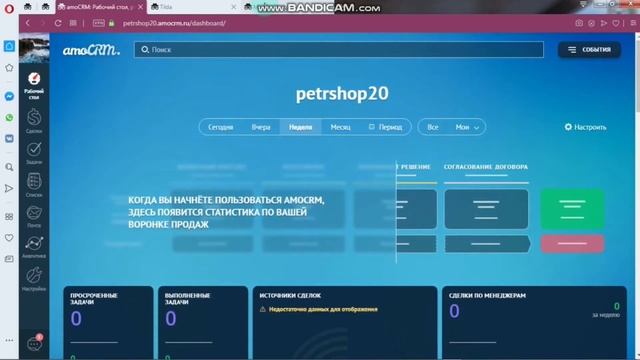Open heart favorites icon in Opera sidebar
This screenshot has width=640, height=360.
pyautogui.click(x=9, y=238)
